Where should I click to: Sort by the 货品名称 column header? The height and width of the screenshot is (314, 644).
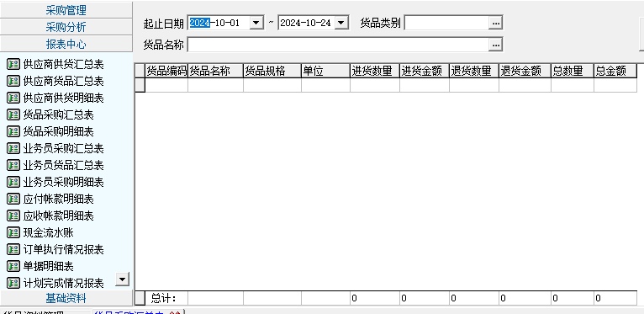pos(215,71)
